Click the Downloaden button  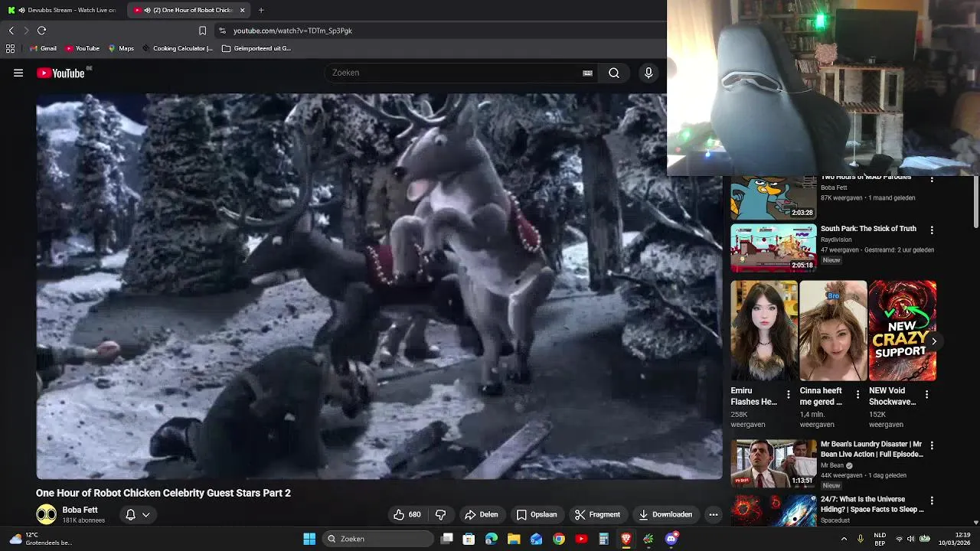click(665, 514)
